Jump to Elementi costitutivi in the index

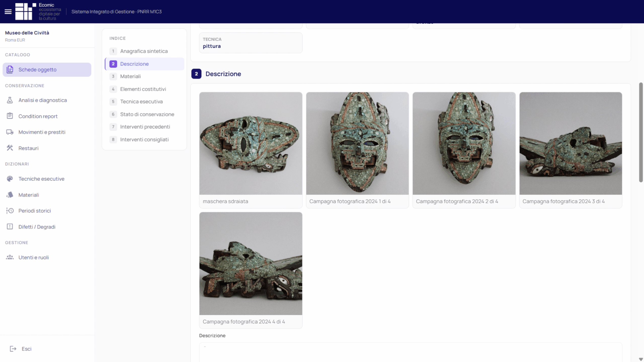(x=144, y=89)
